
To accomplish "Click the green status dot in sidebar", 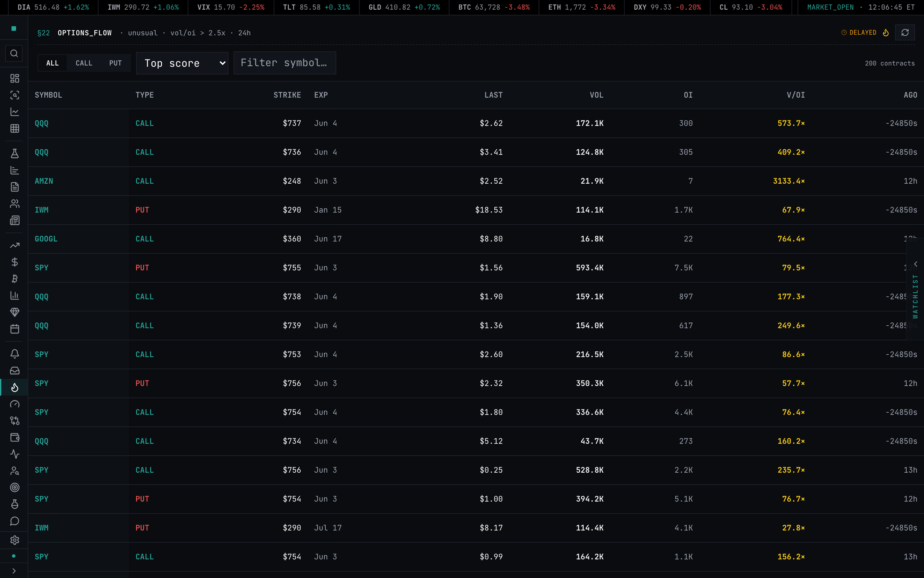I will coord(14,556).
